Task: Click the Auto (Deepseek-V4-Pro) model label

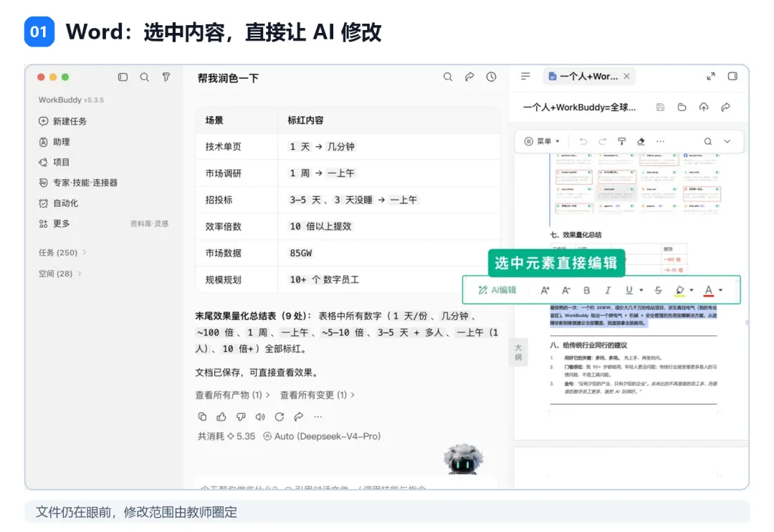Action: 322,436
